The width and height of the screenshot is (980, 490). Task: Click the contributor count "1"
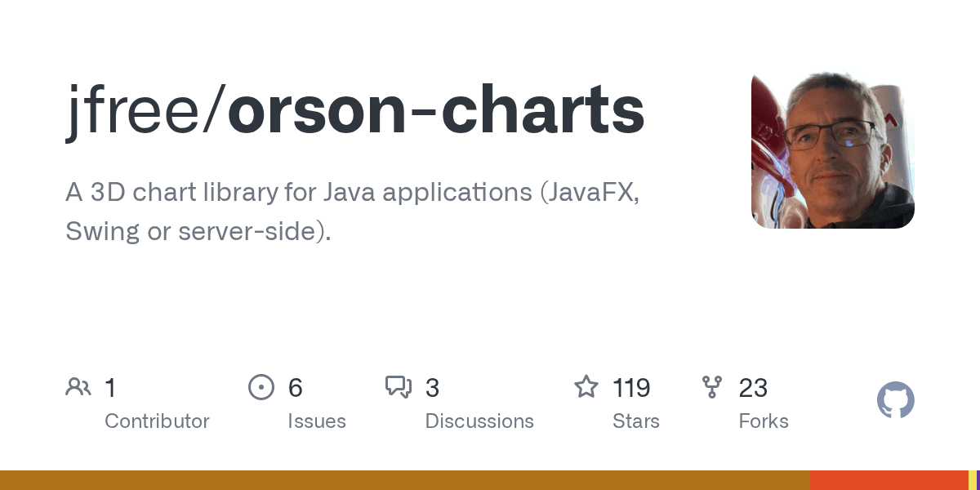tap(110, 388)
